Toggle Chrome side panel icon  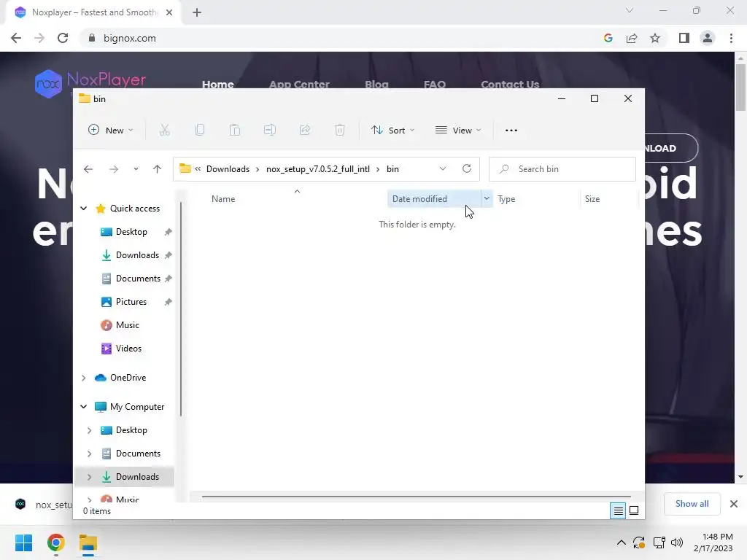pyautogui.click(x=684, y=38)
